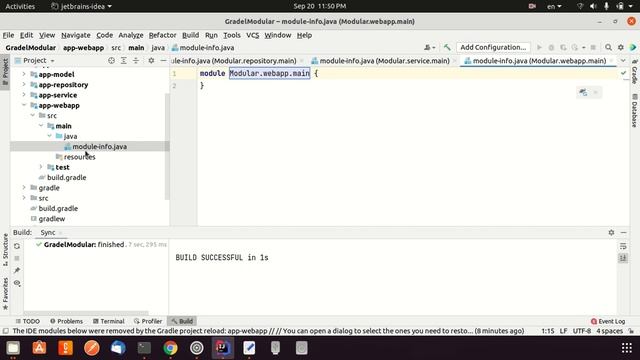Click the Debug bug icon in toolbar

click(x=551, y=47)
